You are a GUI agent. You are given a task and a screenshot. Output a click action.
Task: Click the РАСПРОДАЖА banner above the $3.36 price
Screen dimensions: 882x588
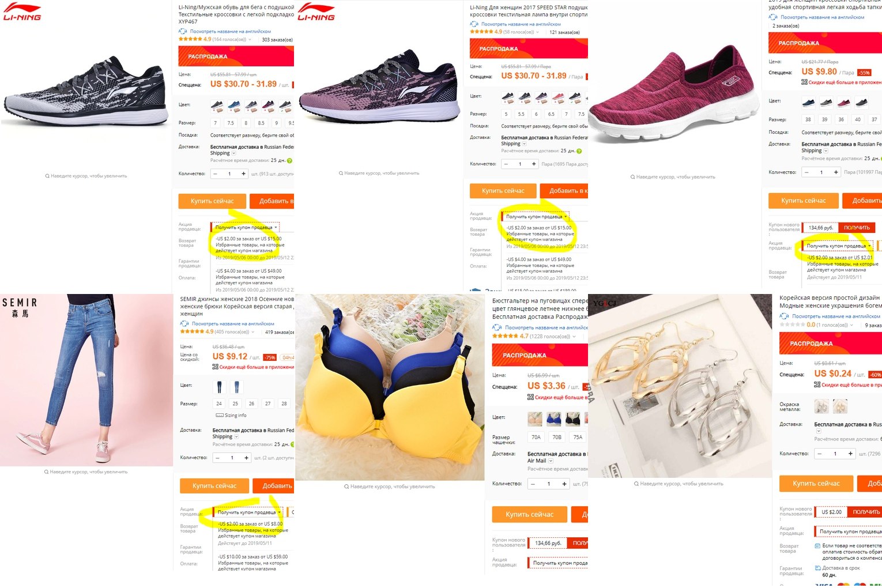(540, 355)
